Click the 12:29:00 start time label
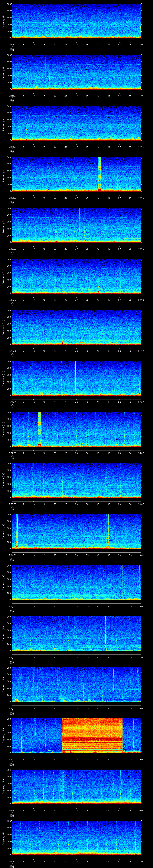 (x=12, y=810)
